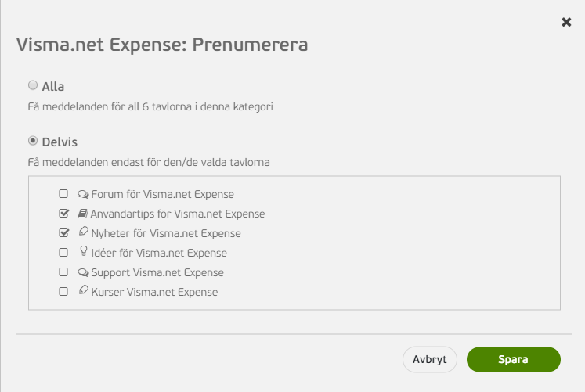The height and width of the screenshot is (392, 585).
Task: Select the Delvis radio button
Action: pyautogui.click(x=33, y=141)
